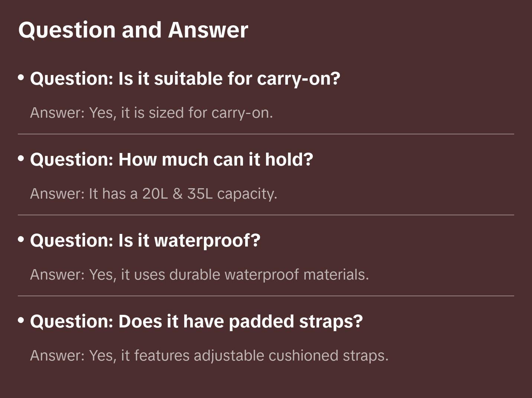Select the 'Is it suitable for carry-on?' question
Viewport: 532px width, 398px height.
(x=185, y=79)
